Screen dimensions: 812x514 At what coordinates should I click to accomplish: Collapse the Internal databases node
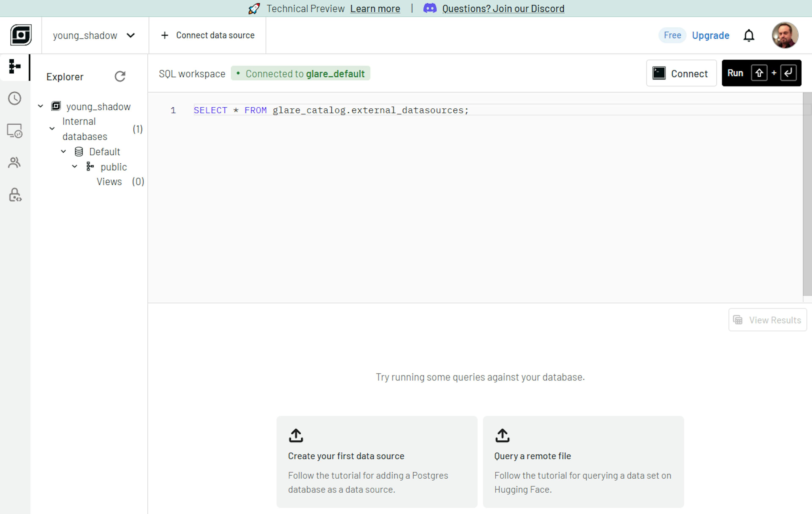52,129
